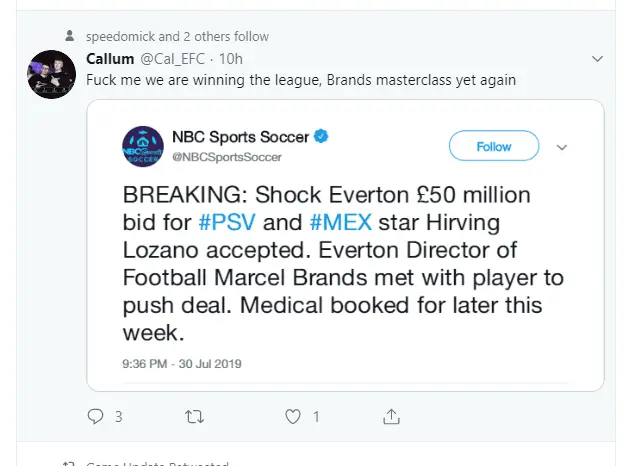
Task: Follow NBC Sports Soccer
Action: point(494,146)
